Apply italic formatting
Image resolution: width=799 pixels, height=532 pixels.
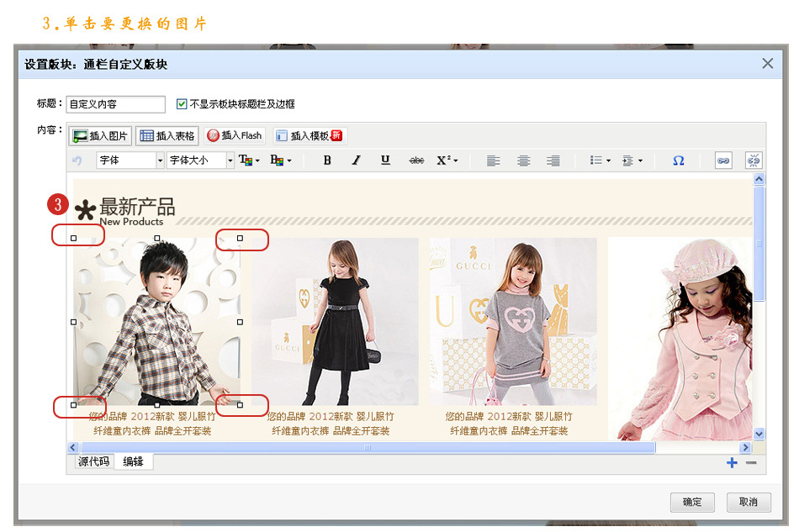[x=356, y=161]
